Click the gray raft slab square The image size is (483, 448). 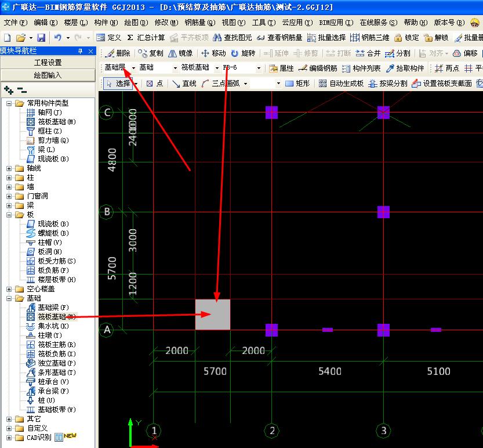[x=213, y=315]
